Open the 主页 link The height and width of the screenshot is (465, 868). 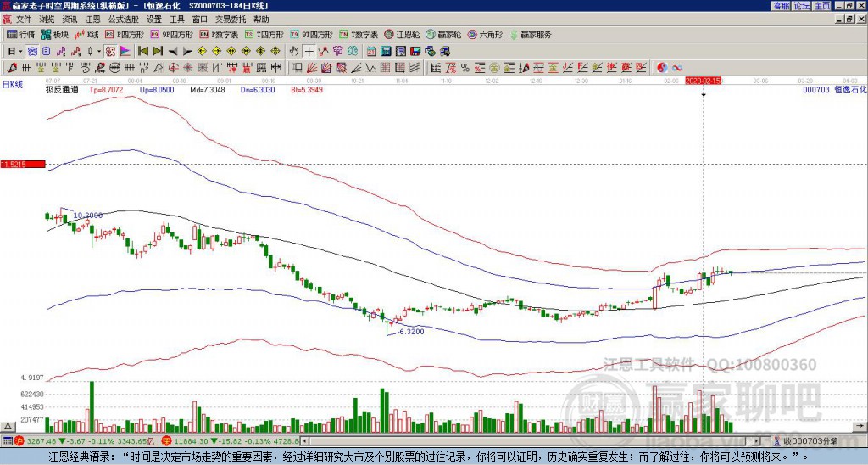[x=822, y=5]
